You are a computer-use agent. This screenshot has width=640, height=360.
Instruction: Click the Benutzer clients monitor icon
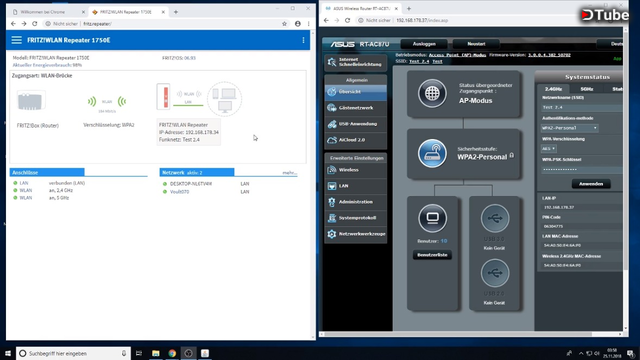pyautogui.click(x=432, y=218)
